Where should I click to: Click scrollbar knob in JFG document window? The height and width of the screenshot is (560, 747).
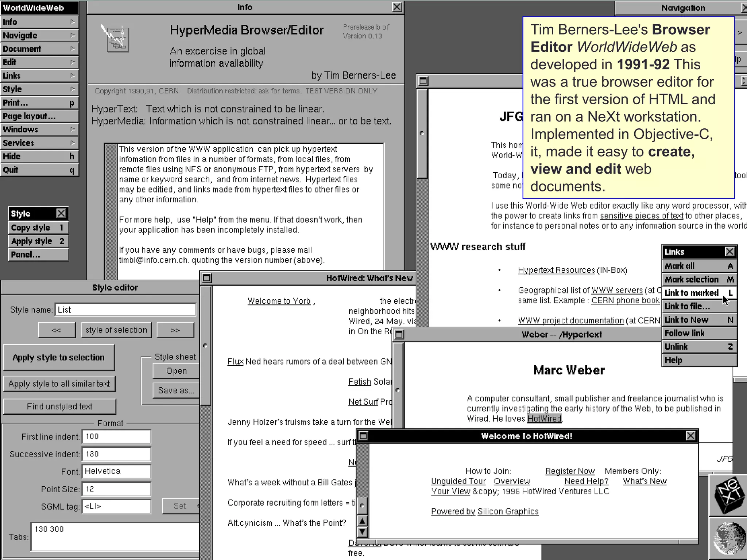pyautogui.click(x=422, y=133)
